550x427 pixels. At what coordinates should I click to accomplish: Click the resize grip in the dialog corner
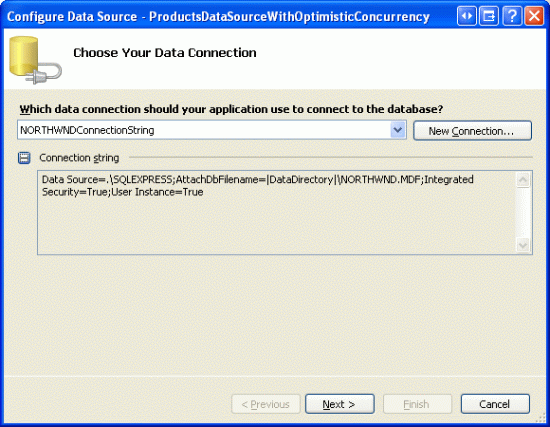pyautogui.click(x=541, y=418)
